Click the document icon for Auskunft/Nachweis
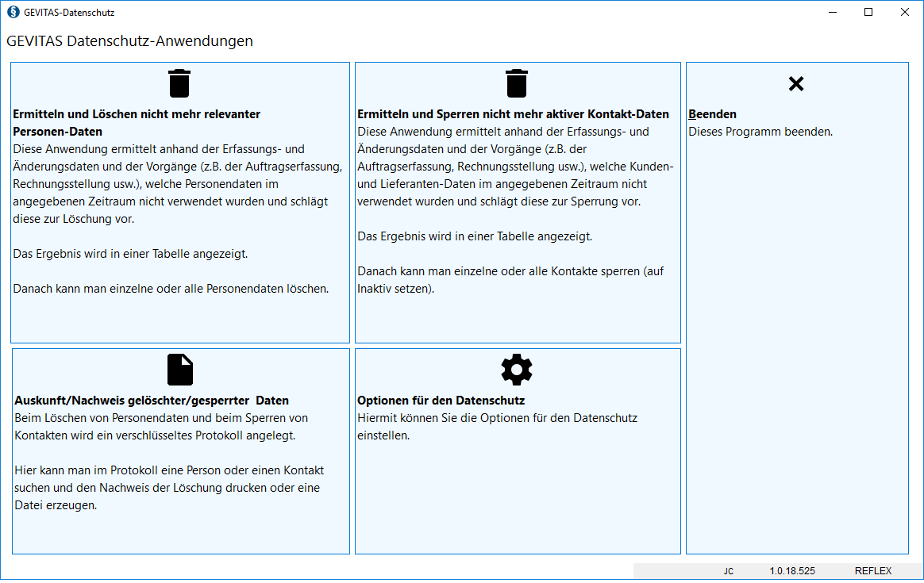This screenshot has width=924, height=583. coord(179,370)
